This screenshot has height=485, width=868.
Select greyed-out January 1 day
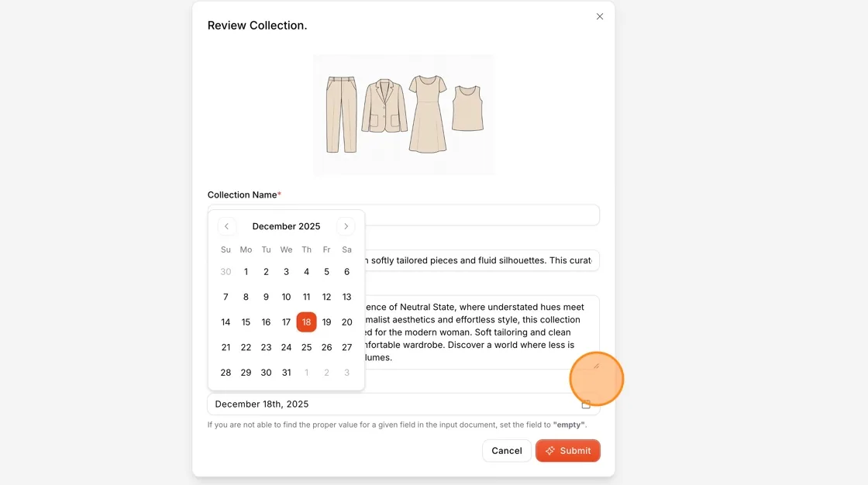coord(307,373)
